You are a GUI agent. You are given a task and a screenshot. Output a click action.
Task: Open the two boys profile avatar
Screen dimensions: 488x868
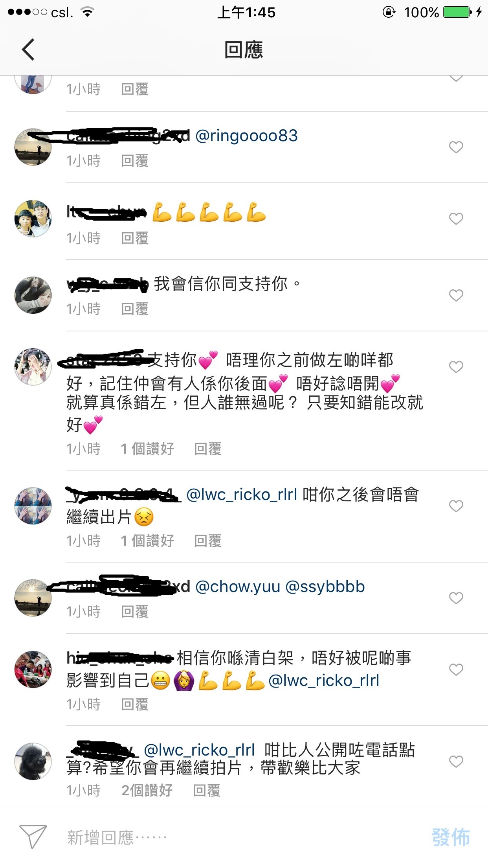point(33,219)
